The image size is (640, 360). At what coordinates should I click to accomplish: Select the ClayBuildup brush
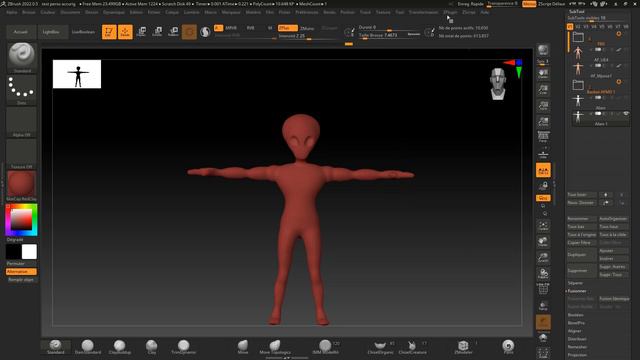[x=120, y=347]
